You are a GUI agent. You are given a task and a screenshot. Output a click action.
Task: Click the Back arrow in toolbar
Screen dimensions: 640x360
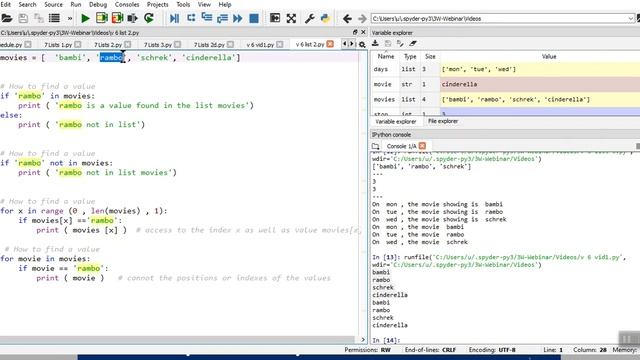[x=347, y=18]
